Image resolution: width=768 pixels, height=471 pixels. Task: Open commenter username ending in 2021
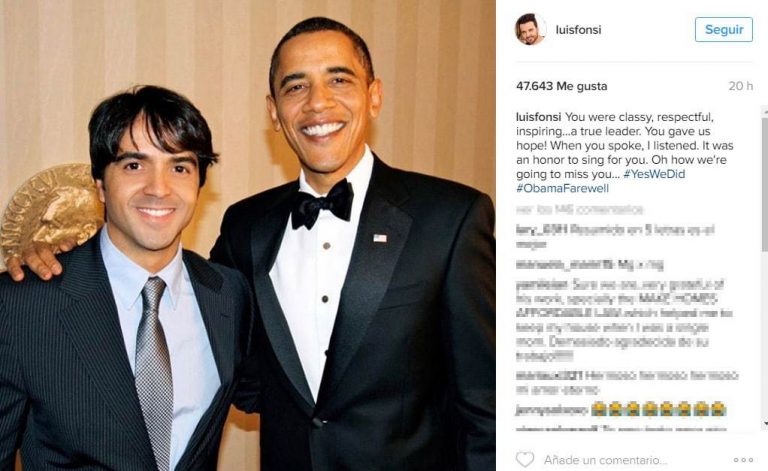pyautogui.click(x=549, y=376)
